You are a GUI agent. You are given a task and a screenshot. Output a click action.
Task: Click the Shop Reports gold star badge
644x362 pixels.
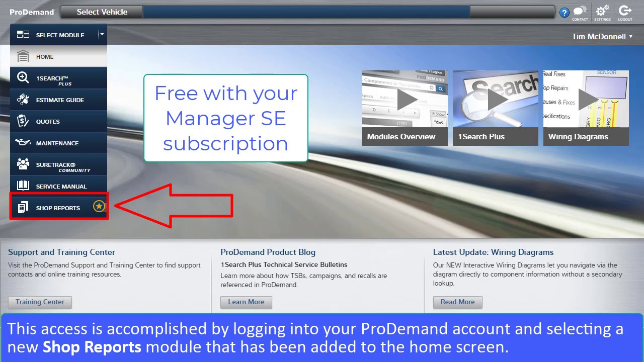(99, 206)
